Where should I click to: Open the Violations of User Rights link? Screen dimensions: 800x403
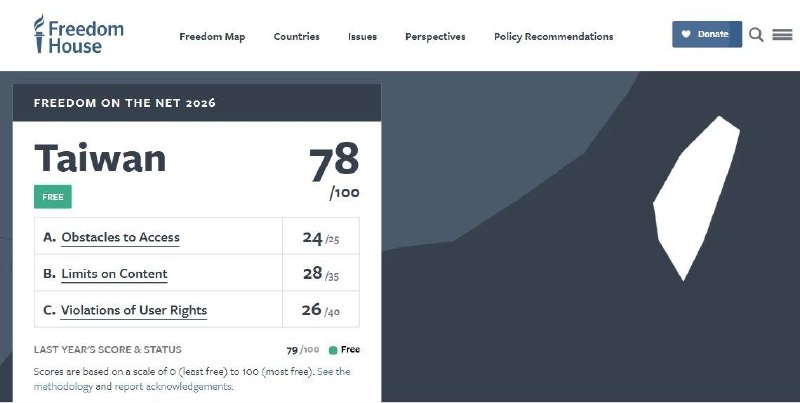(x=134, y=310)
